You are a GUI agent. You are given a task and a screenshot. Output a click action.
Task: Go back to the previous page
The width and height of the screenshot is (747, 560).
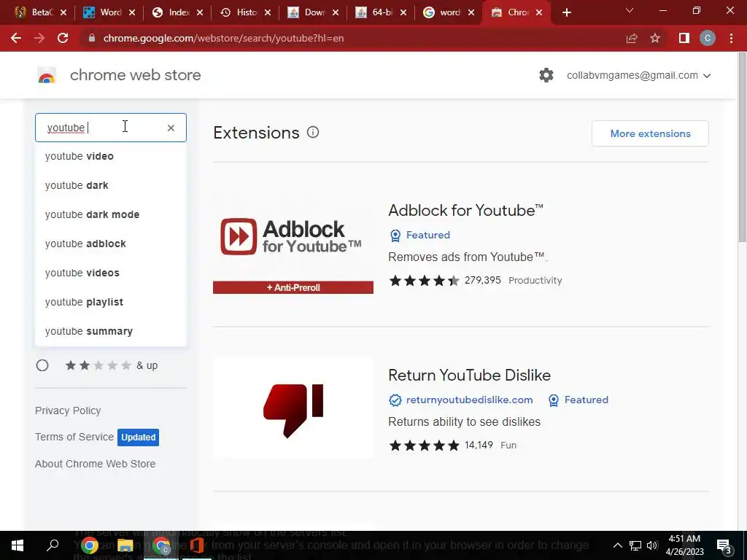tap(16, 38)
